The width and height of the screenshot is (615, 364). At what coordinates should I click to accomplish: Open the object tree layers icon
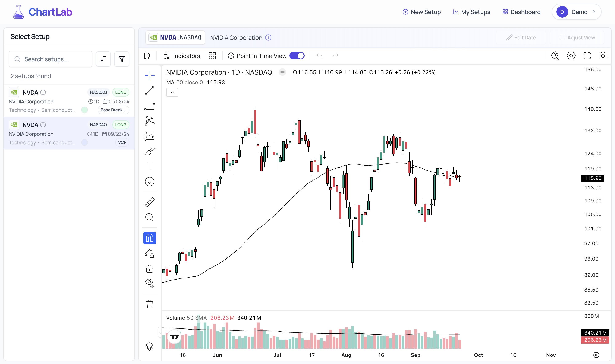coord(149,346)
